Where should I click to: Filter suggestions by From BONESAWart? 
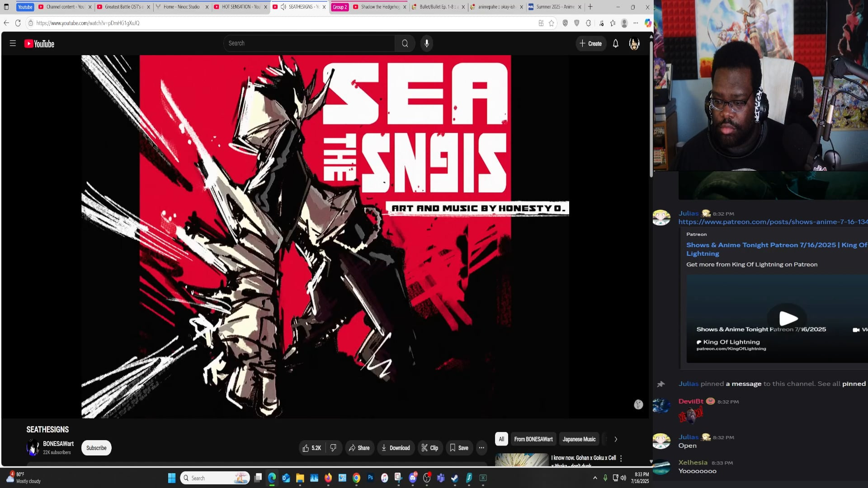(533, 439)
